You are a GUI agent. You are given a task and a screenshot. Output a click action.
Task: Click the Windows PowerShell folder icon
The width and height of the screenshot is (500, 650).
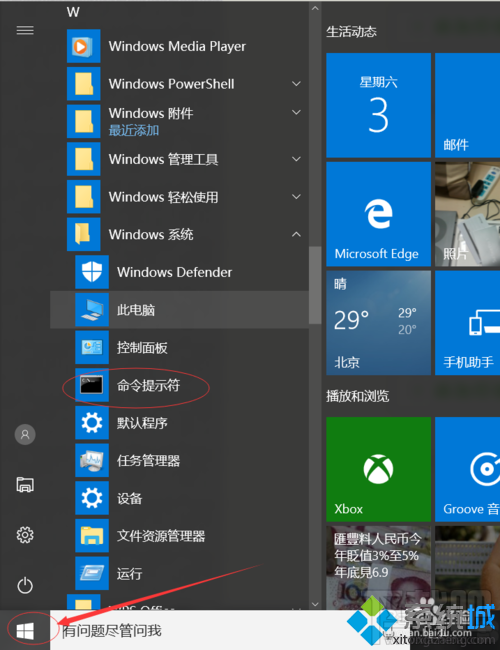pos(83,84)
